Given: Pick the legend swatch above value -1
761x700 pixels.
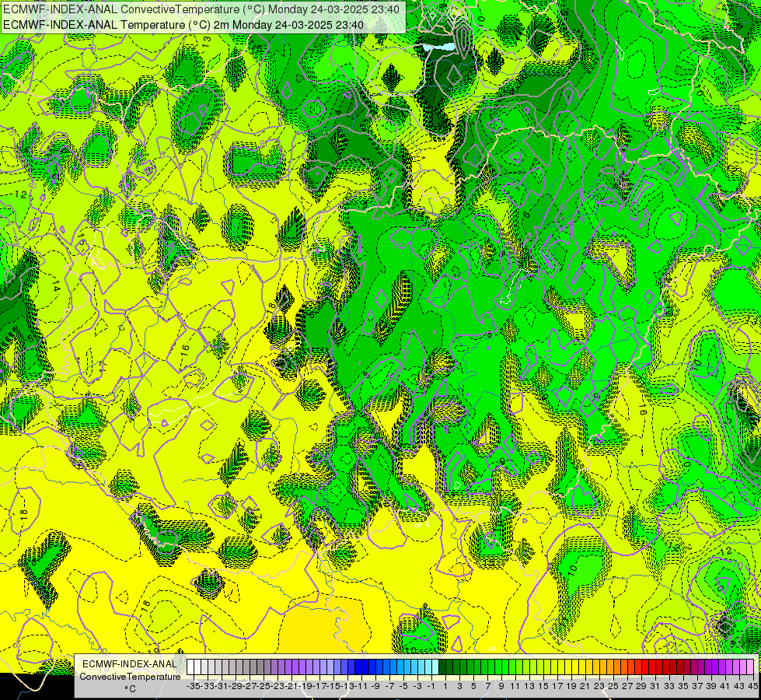Looking at the screenshot, I should point(428,667).
